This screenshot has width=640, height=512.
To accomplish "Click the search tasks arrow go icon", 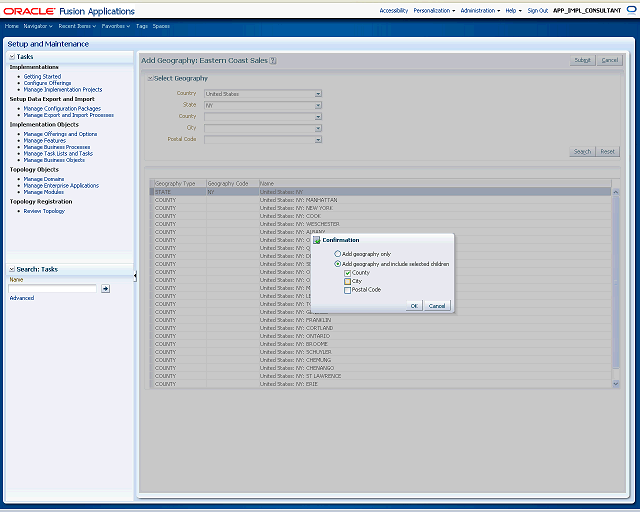I will pos(106,289).
